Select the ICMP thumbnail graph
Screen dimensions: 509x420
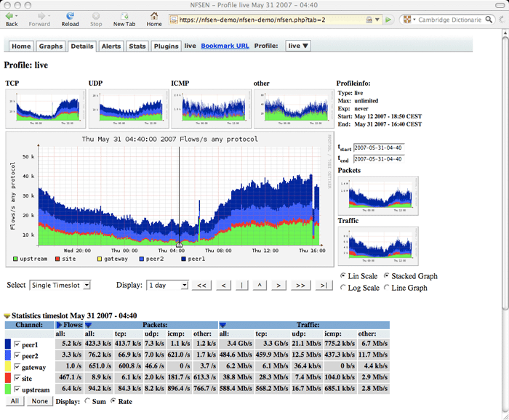[212, 109]
